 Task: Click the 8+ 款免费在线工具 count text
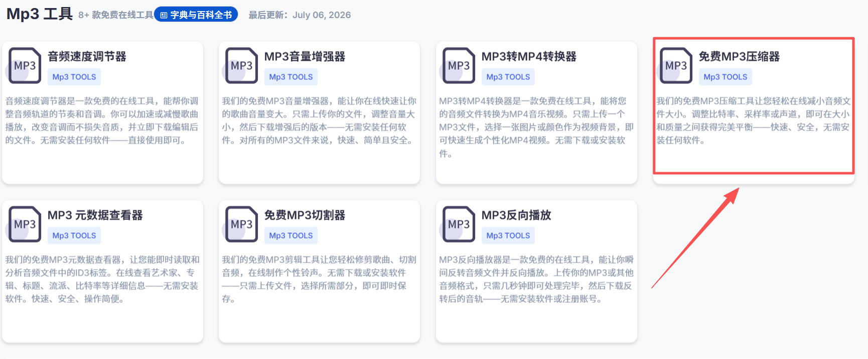coord(116,15)
